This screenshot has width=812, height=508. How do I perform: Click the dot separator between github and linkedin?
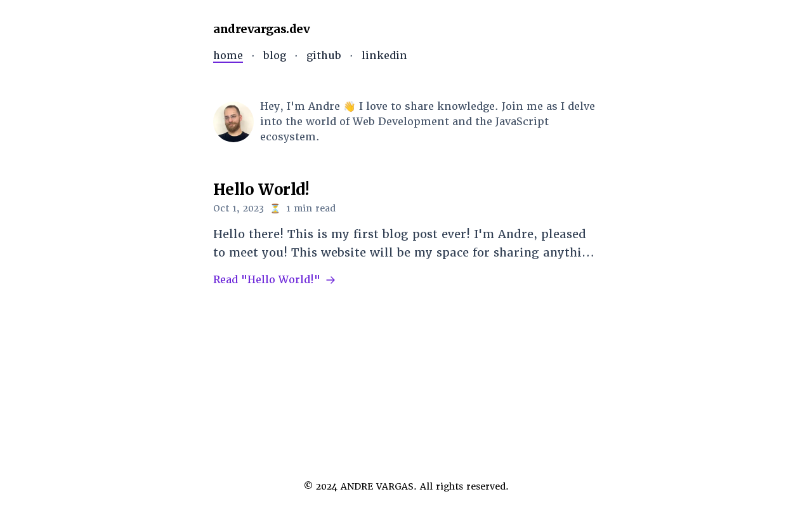point(351,56)
